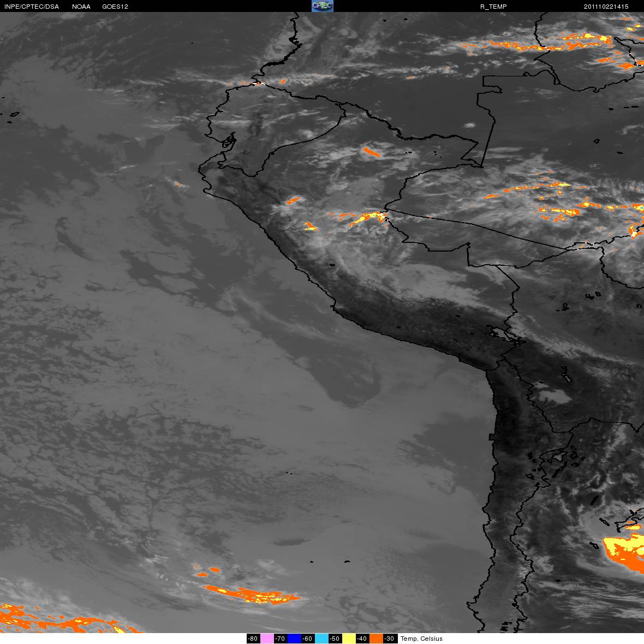Image resolution: width=644 pixels, height=644 pixels.
Task: Click the -50 legend value
Action: point(335,639)
